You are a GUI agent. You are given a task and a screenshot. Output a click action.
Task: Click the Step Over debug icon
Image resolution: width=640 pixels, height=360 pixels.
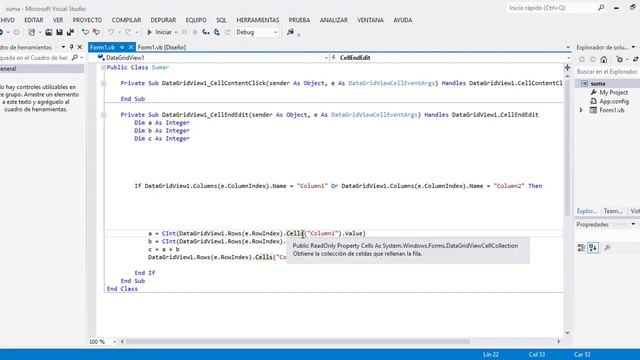[x=217, y=32]
